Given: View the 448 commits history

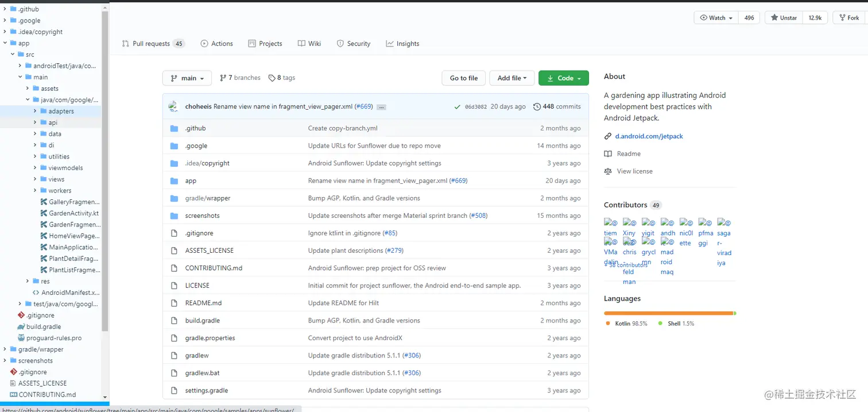Looking at the screenshot, I should pos(557,106).
